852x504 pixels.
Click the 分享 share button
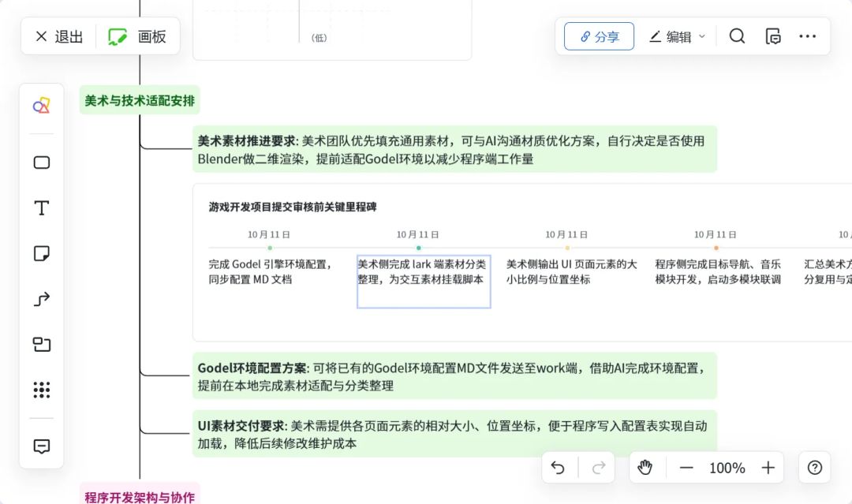[x=599, y=36]
